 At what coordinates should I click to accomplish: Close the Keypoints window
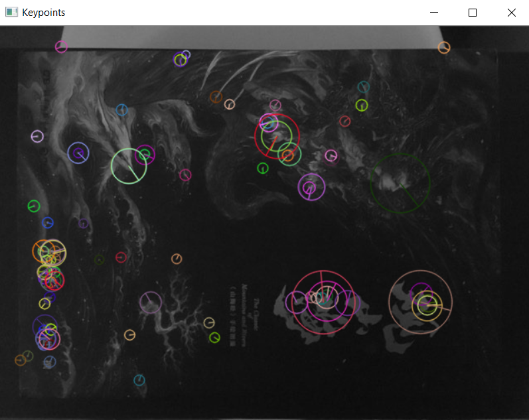click(x=512, y=13)
